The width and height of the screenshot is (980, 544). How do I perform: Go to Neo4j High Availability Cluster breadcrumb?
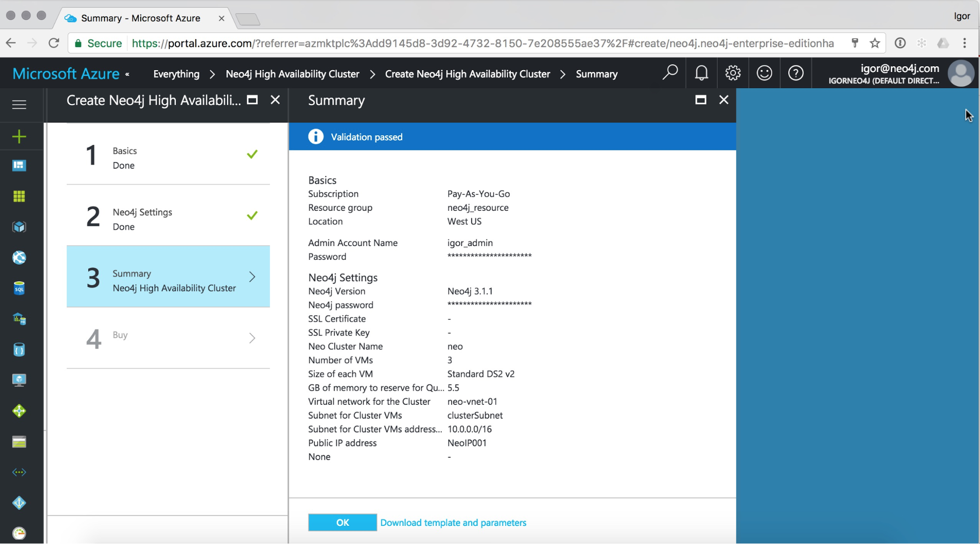click(293, 74)
